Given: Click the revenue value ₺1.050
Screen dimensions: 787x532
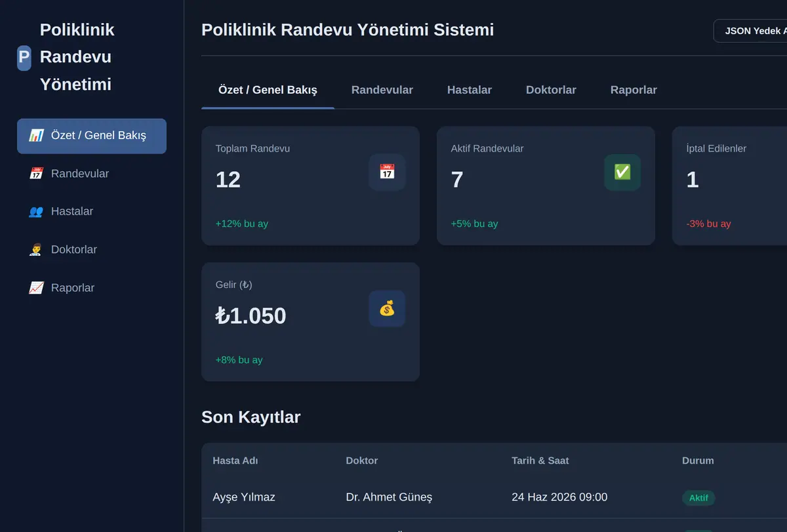Looking at the screenshot, I should 251,316.
